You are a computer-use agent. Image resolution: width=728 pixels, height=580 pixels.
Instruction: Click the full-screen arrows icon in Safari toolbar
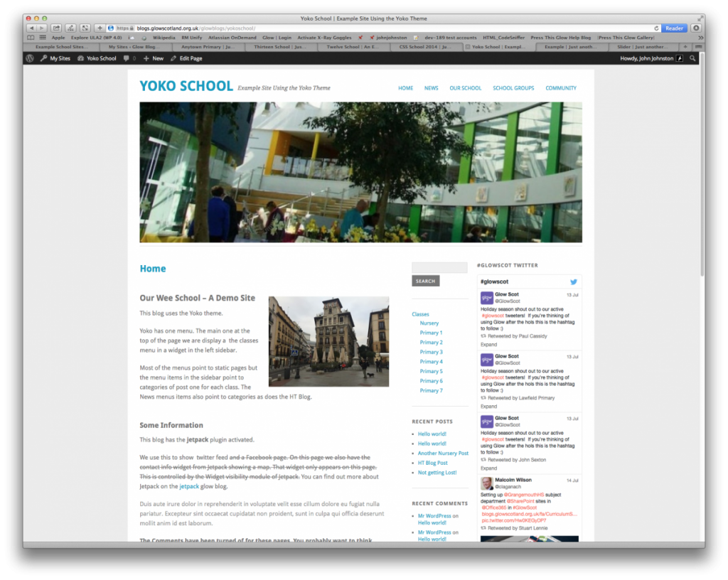85,28
